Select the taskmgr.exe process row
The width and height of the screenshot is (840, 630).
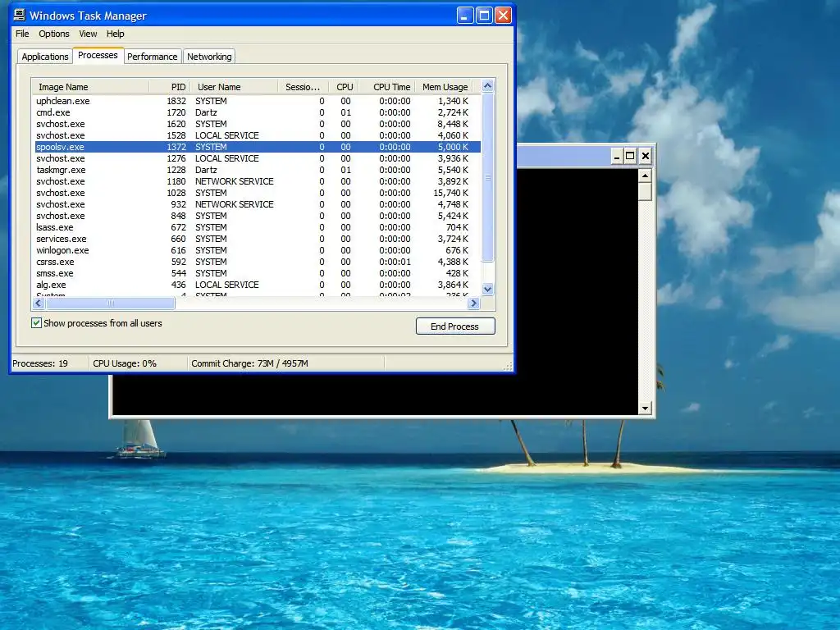[257, 170]
